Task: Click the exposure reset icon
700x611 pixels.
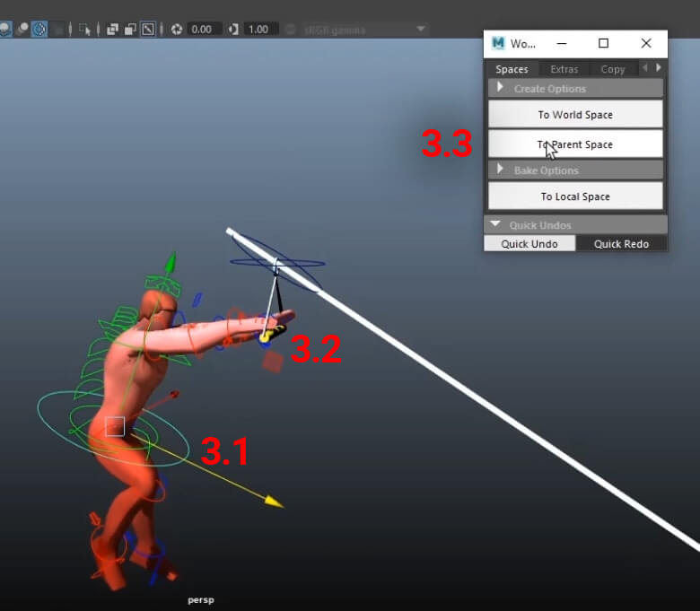Action: (177, 29)
